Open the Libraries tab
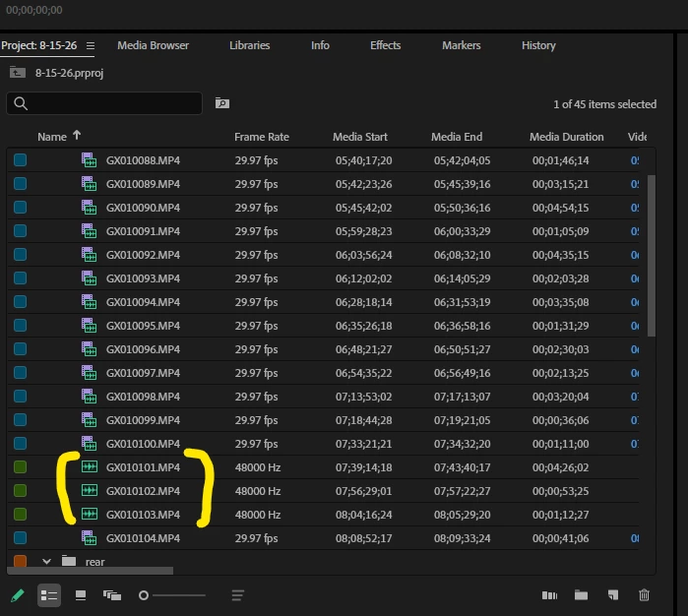Viewport: 688px width, 616px height. [x=250, y=45]
